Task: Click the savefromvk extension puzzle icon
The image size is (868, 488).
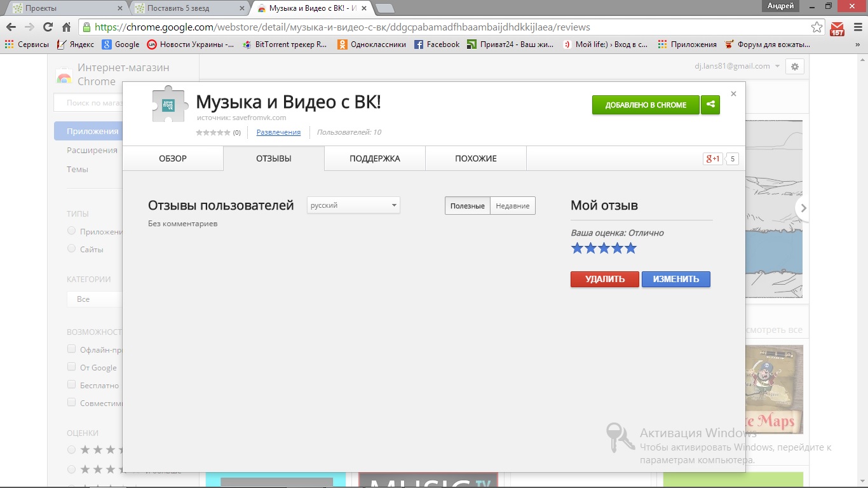Action: point(170,104)
